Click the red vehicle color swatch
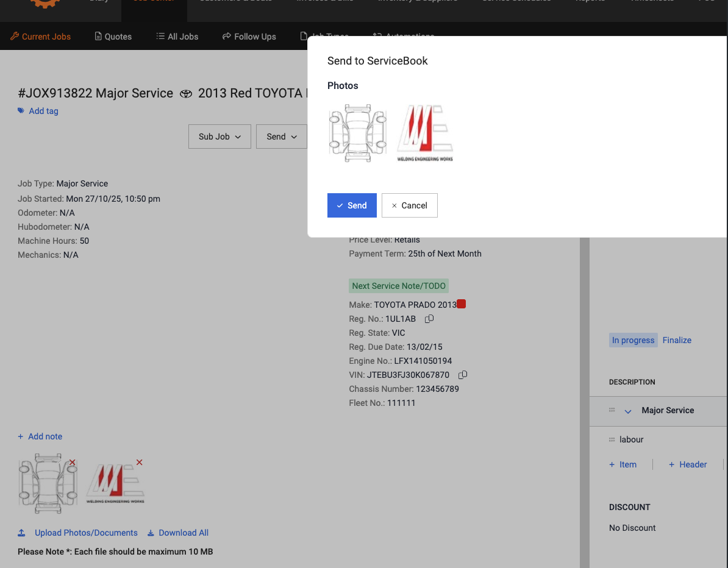The width and height of the screenshot is (728, 568). tap(462, 304)
